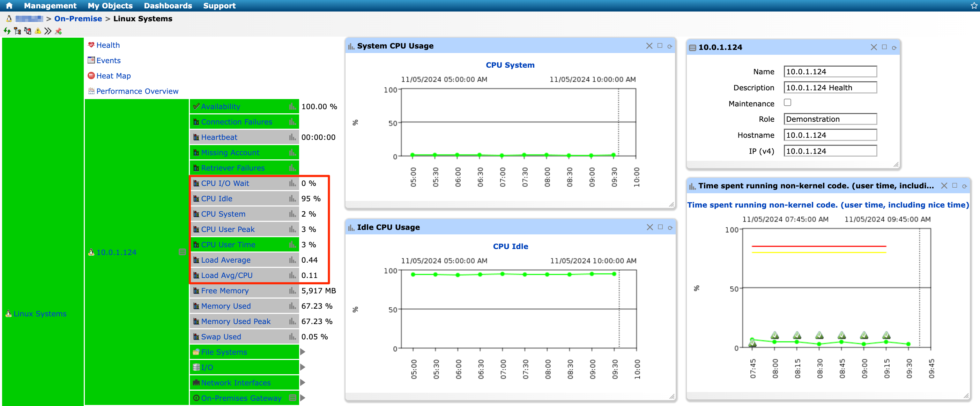Open the graph icon beside Load Average
The width and height of the screenshot is (980, 406).
click(x=292, y=260)
